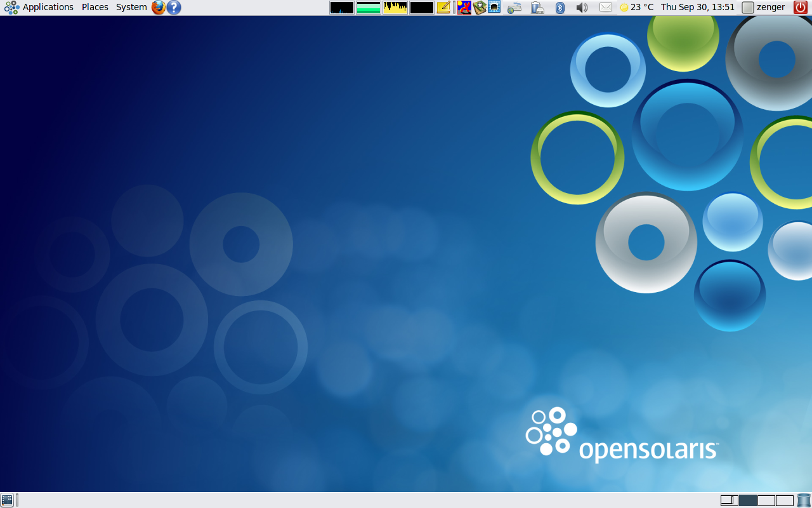This screenshot has width=812, height=508.
Task: Open the Help launcher icon
Action: [x=174, y=8]
